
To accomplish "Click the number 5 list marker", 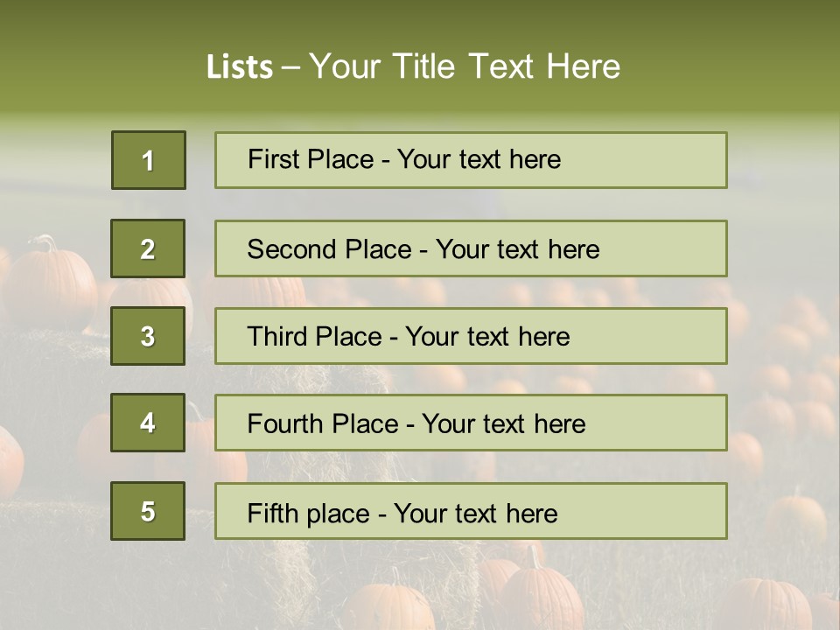I will coord(148,511).
